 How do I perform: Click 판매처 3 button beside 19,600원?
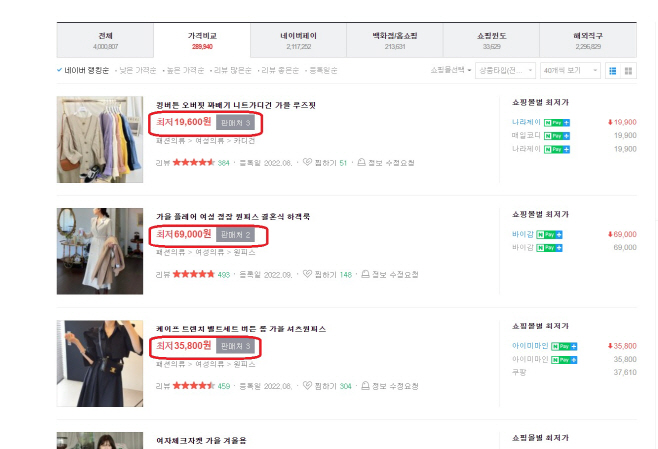[x=235, y=123]
